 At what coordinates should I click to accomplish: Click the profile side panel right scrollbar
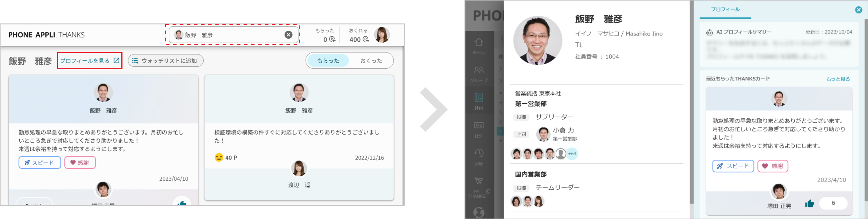pyautogui.click(x=866, y=110)
